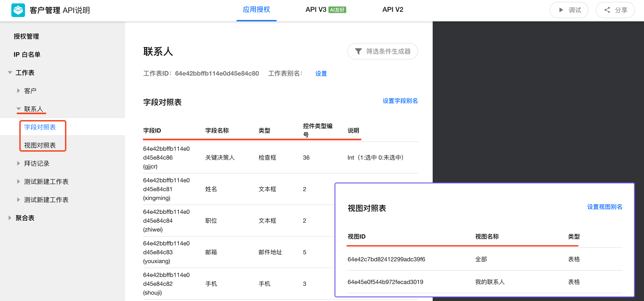Expand the 客户 worksheet node

pyautogui.click(x=18, y=91)
